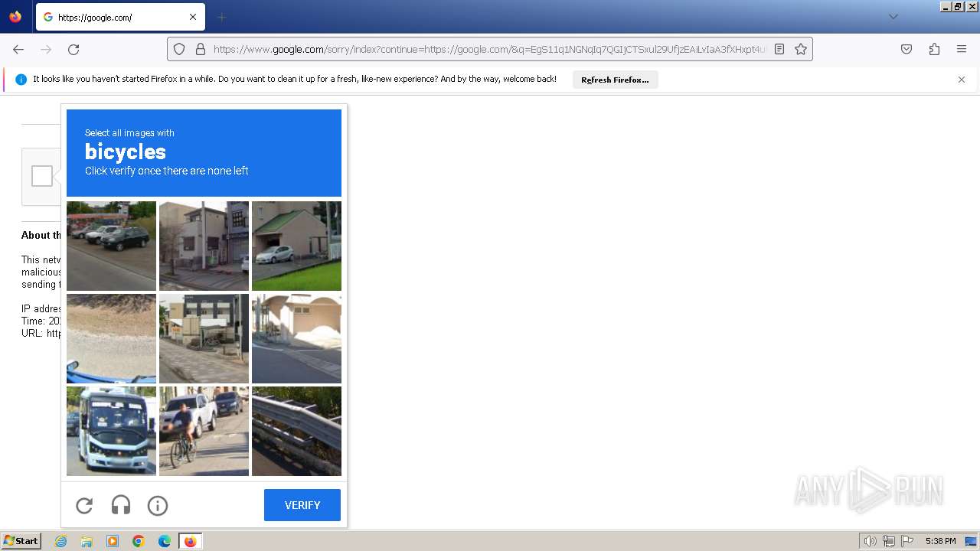The image size is (980, 551).
Task: Tick the I'm not a robot checkbox
Action: [42, 176]
